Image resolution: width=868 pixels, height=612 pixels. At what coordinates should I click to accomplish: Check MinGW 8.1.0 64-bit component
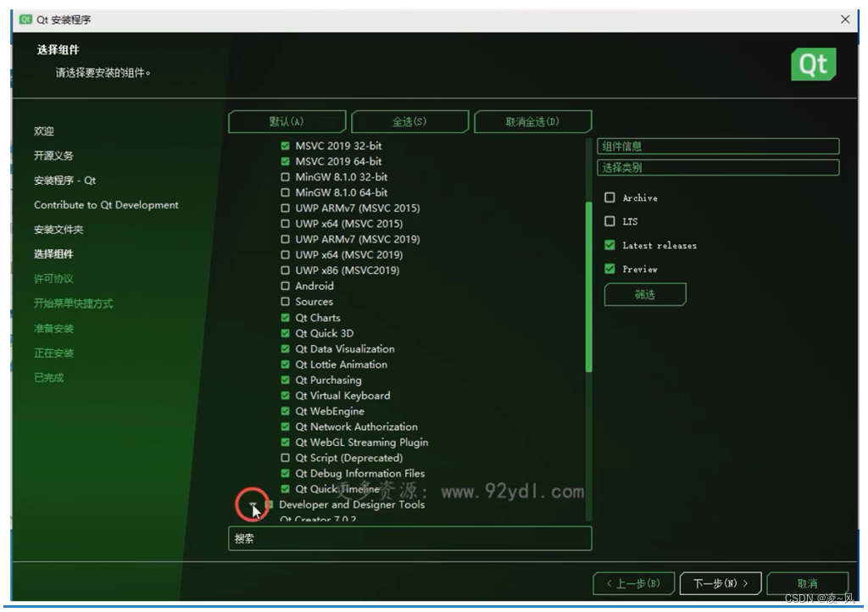(x=285, y=192)
